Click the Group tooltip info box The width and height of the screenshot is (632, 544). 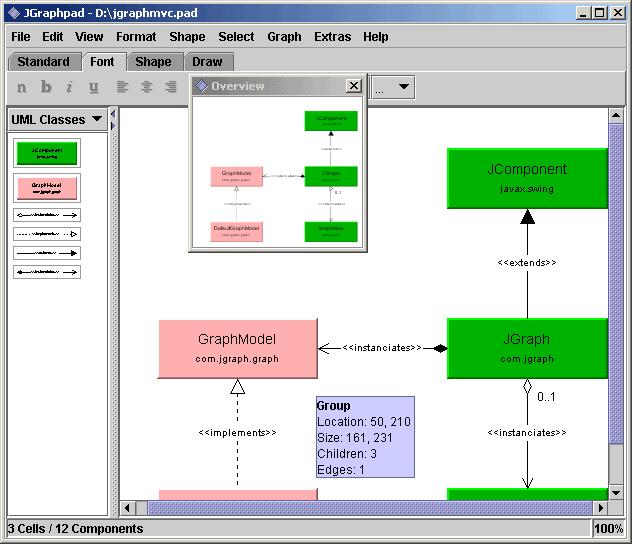pos(365,437)
